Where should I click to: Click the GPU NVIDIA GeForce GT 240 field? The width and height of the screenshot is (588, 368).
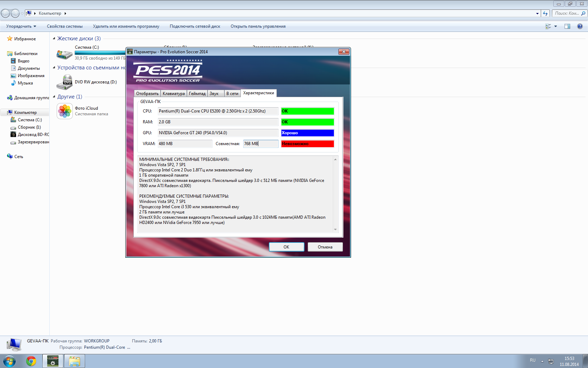[218, 133]
